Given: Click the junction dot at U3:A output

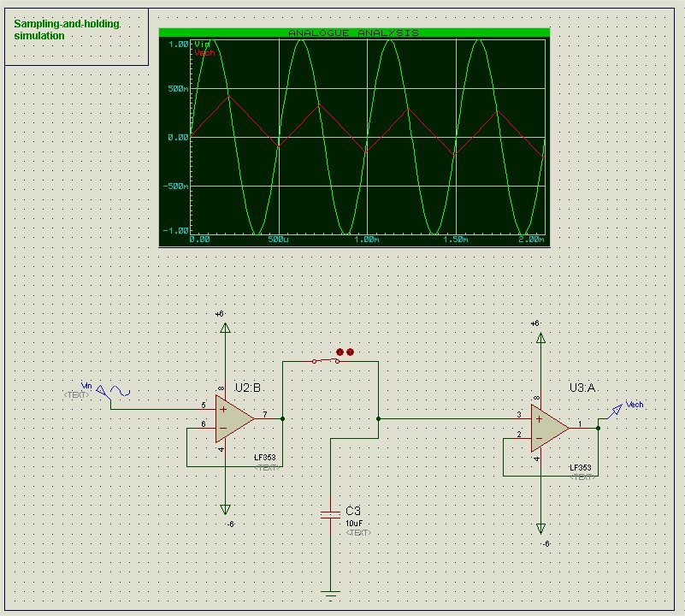Looking at the screenshot, I should [598, 428].
